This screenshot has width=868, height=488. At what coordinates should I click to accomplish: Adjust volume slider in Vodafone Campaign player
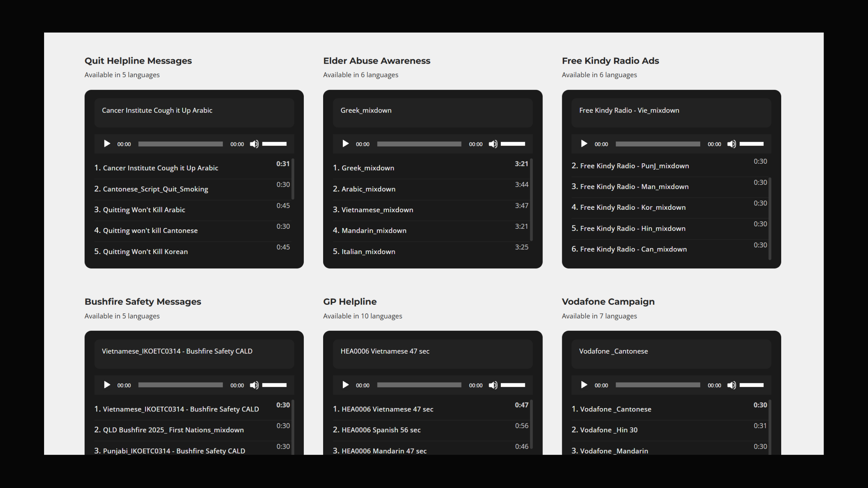[751, 385]
